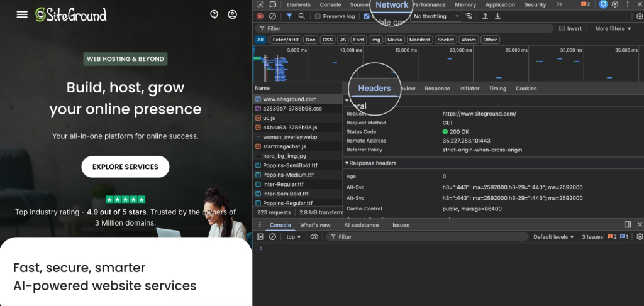Screen dimensions: 644x306
Task: Open the SiteGround user account icon
Action: point(233,14)
